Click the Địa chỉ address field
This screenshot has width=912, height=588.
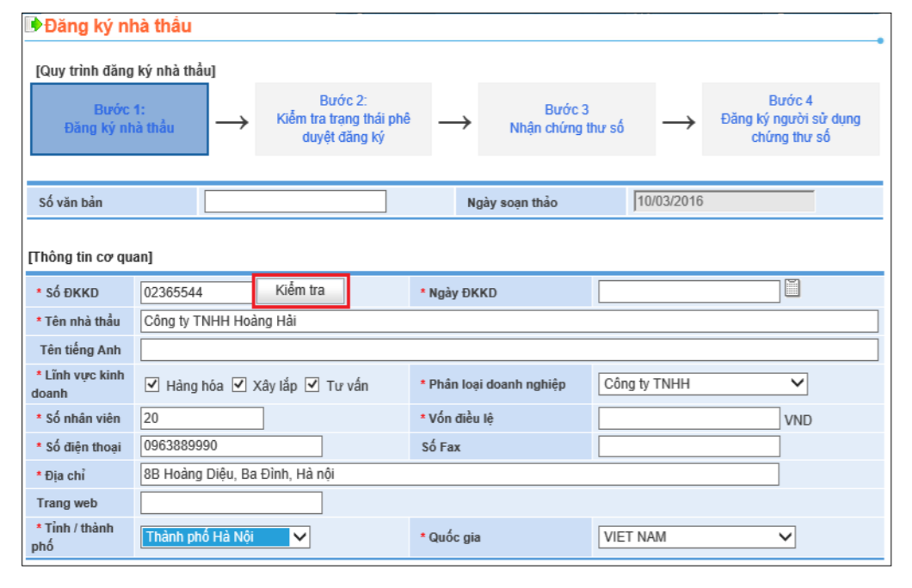[x=459, y=475]
